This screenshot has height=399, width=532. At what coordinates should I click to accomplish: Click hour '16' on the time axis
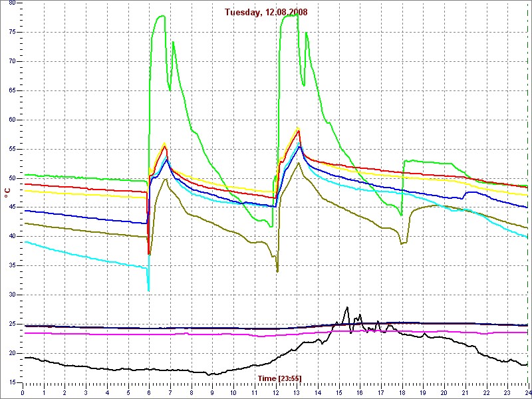360,392
